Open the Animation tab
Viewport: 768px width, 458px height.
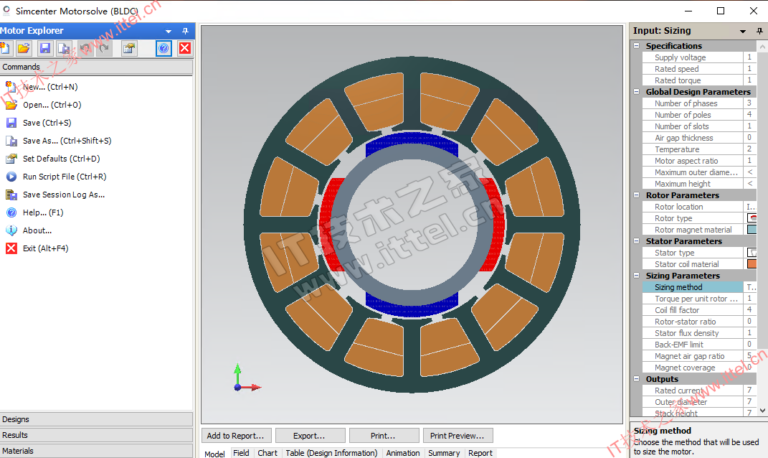[403, 453]
